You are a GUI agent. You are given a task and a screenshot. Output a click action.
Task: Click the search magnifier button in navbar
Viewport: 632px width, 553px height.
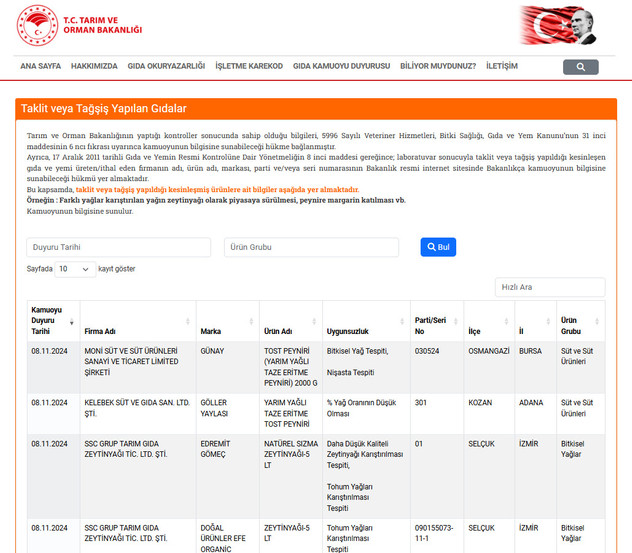(580, 67)
